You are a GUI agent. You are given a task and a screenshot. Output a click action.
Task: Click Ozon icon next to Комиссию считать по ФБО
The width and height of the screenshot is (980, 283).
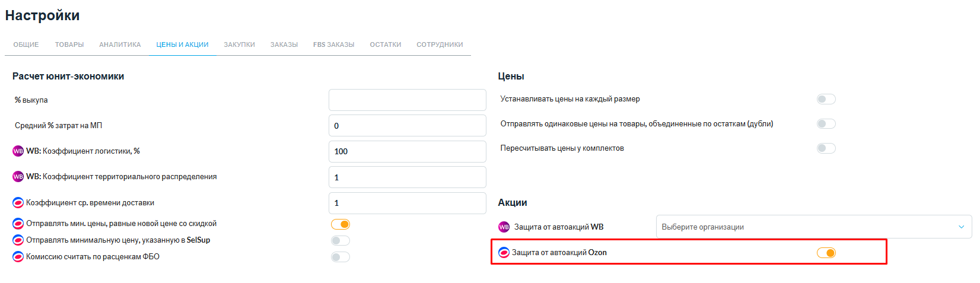(18, 257)
